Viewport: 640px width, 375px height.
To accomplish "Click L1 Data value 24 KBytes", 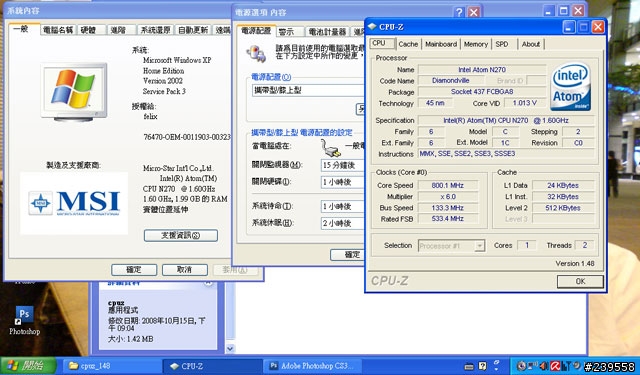I will (563, 185).
